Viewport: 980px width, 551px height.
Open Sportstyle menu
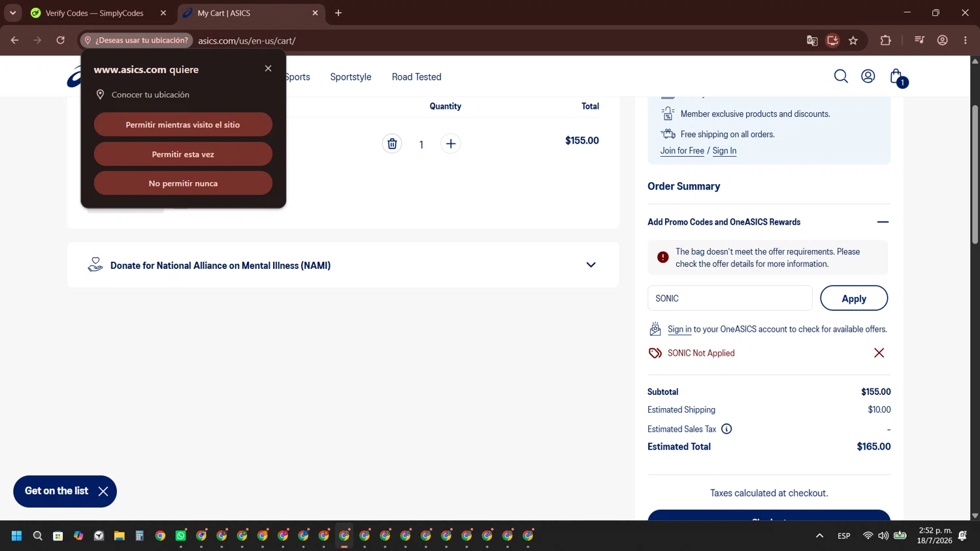click(x=351, y=77)
